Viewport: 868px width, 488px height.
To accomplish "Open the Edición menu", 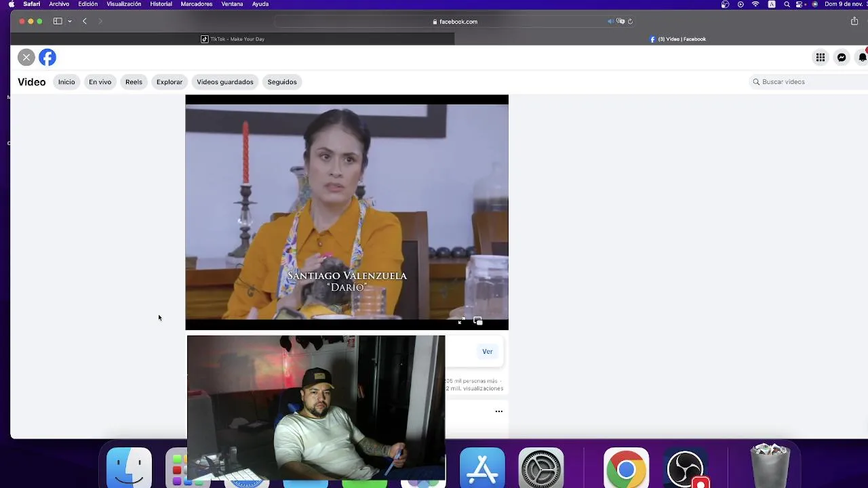I will [88, 4].
